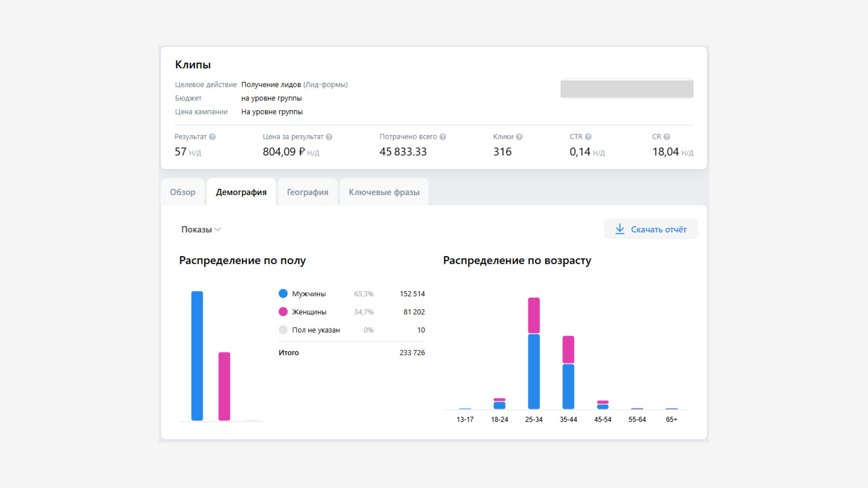868x488 pixels.
Task: Open the География tab
Action: 307,192
